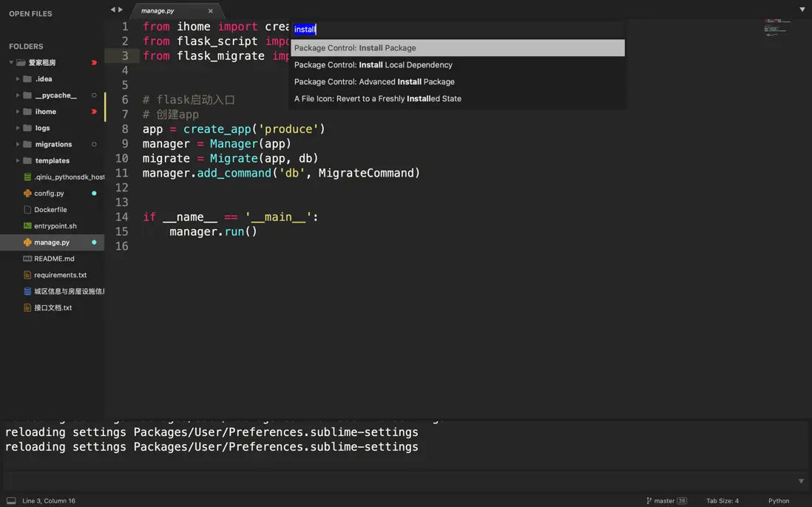The height and width of the screenshot is (507, 812).
Task: Expand the logs folder
Action: tap(18, 128)
